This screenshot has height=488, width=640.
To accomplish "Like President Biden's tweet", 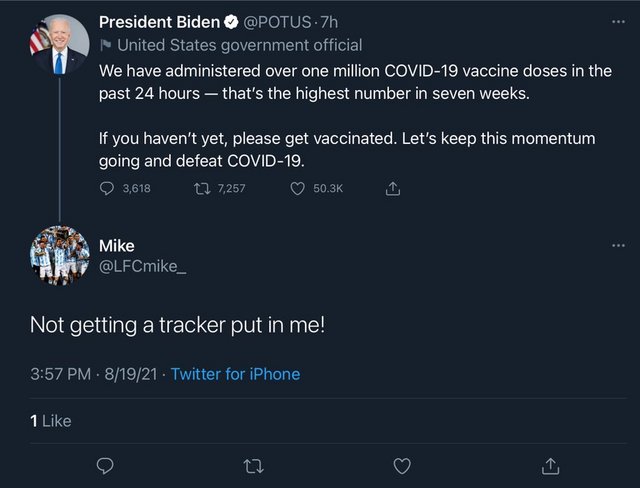I will click(x=297, y=188).
